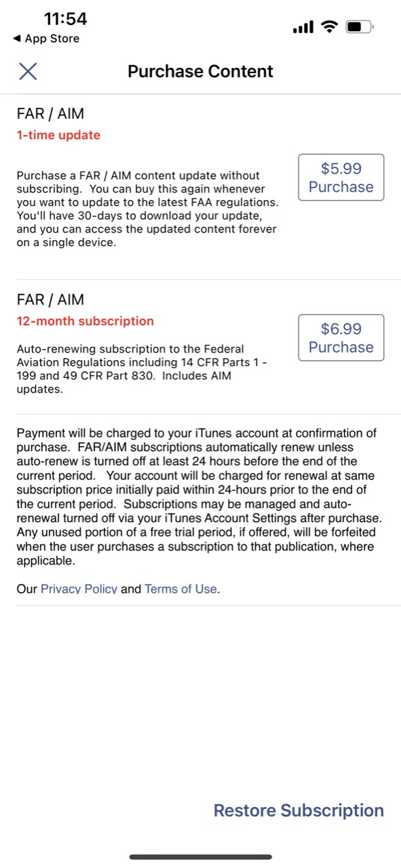Tap Restore Subscription

pyautogui.click(x=299, y=810)
